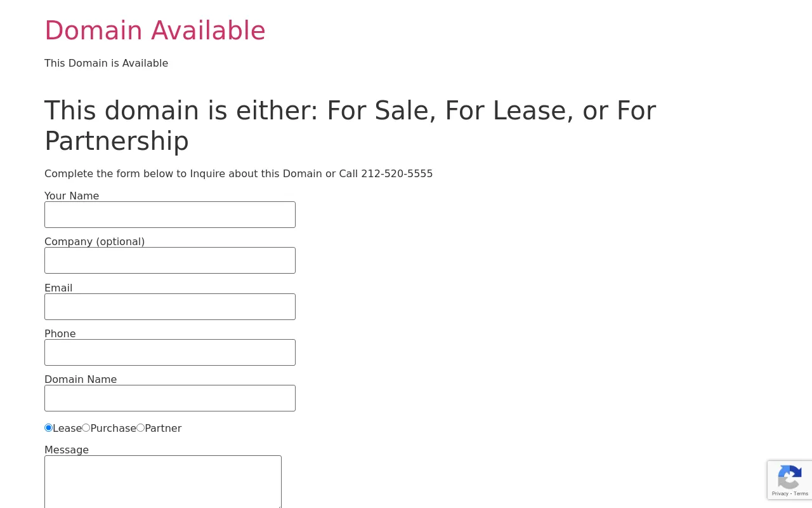Select the Email input box
Viewport: 812px width, 508px height.
click(170, 307)
